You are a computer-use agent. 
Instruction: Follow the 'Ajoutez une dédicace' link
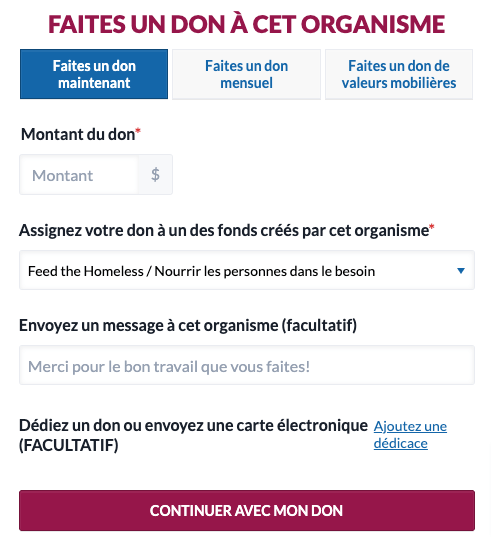pos(410,435)
